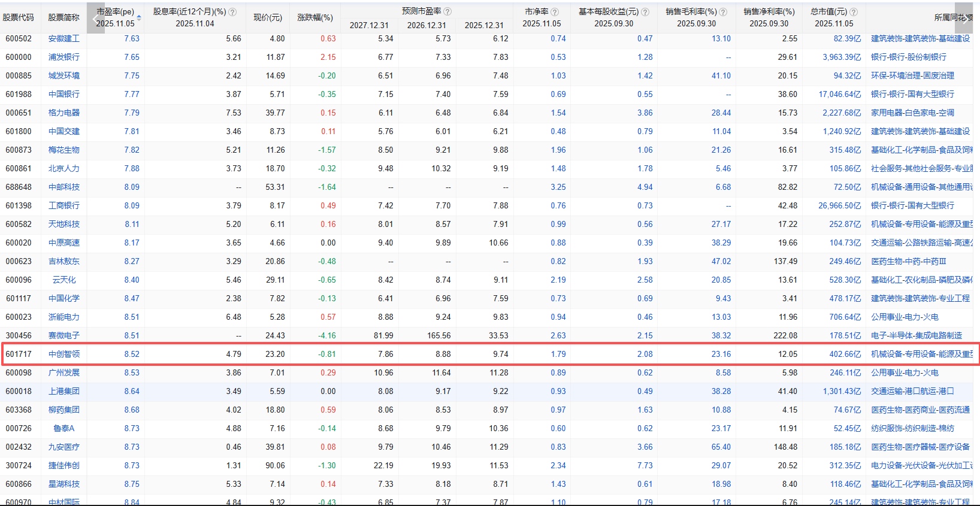Open the 捷佳伟创 stock link
Screen dimensions: 980x506
[64, 465]
